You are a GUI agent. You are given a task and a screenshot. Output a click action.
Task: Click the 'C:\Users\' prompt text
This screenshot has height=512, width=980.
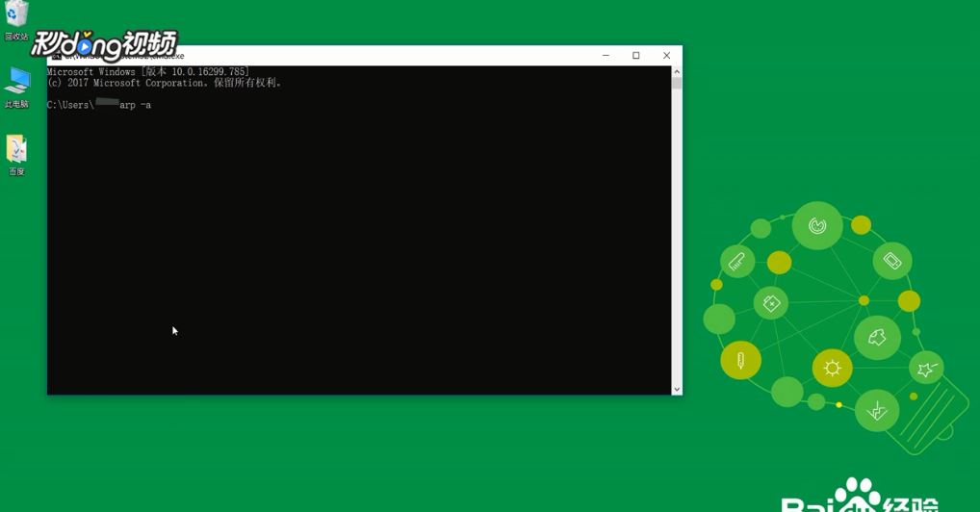tap(70, 105)
